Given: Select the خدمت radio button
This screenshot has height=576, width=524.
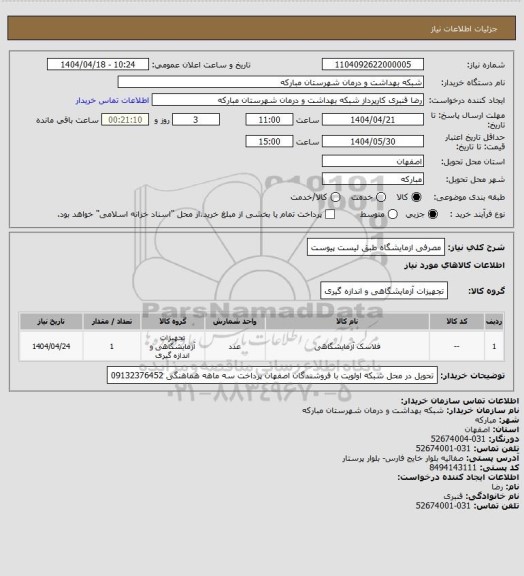Looking at the screenshot, I should [381, 197].
